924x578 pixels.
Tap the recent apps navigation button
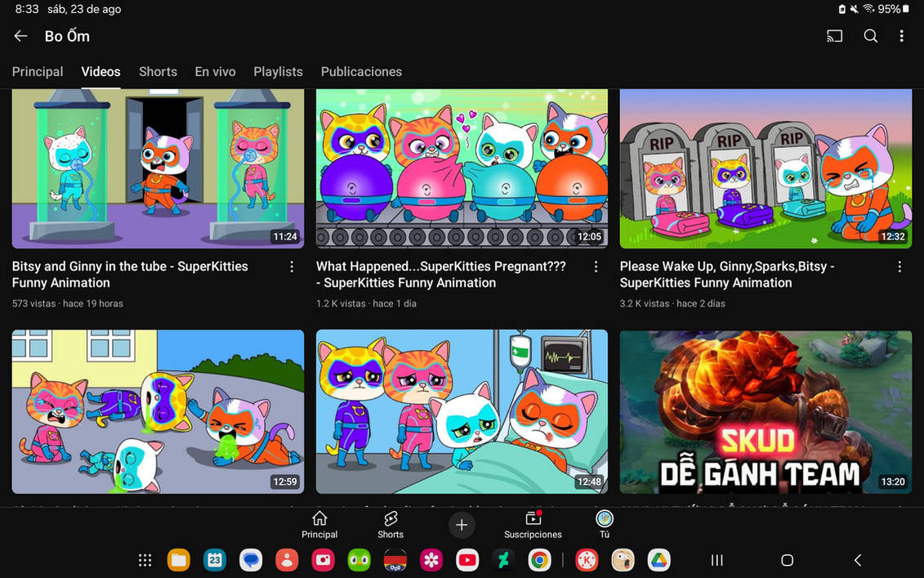coord(716,560)
